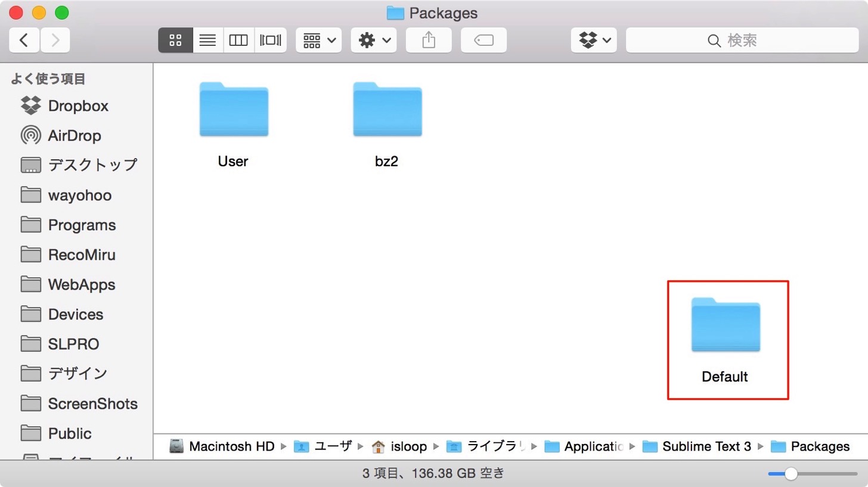Click Sublime Text 3 in the path bar

pyautogui.click(x=697, y=446)
